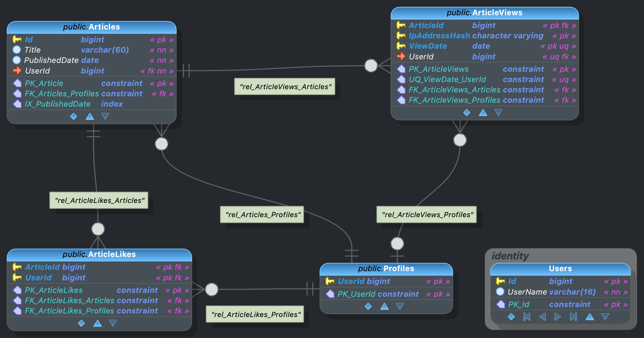Expand ArticleViews table with down triangle

click(498, 112)
